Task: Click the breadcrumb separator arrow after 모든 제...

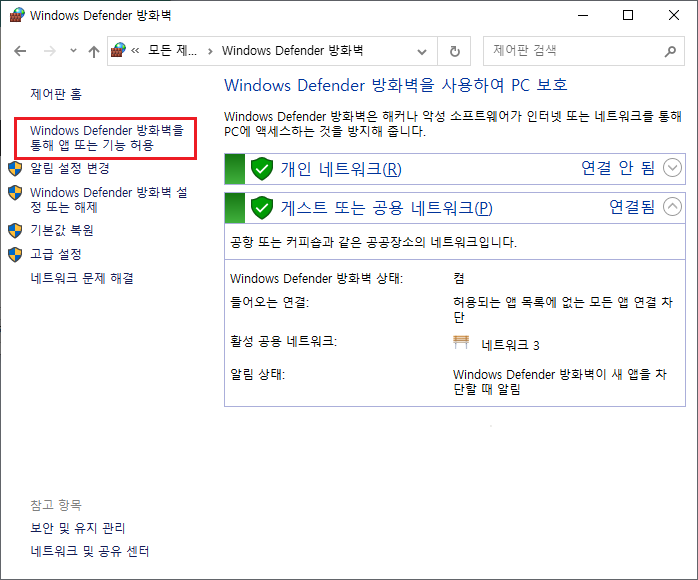Action: pyautogui.click(x=210, y=51)
